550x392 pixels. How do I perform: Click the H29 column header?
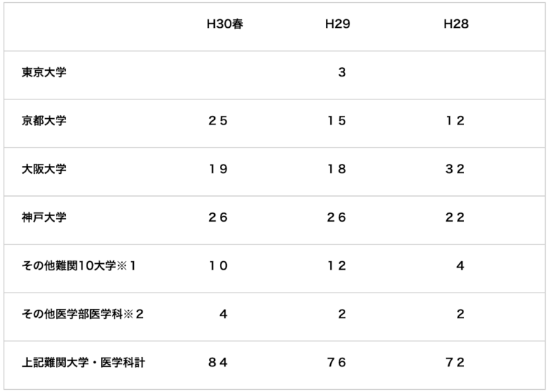[x=337, y=24]
